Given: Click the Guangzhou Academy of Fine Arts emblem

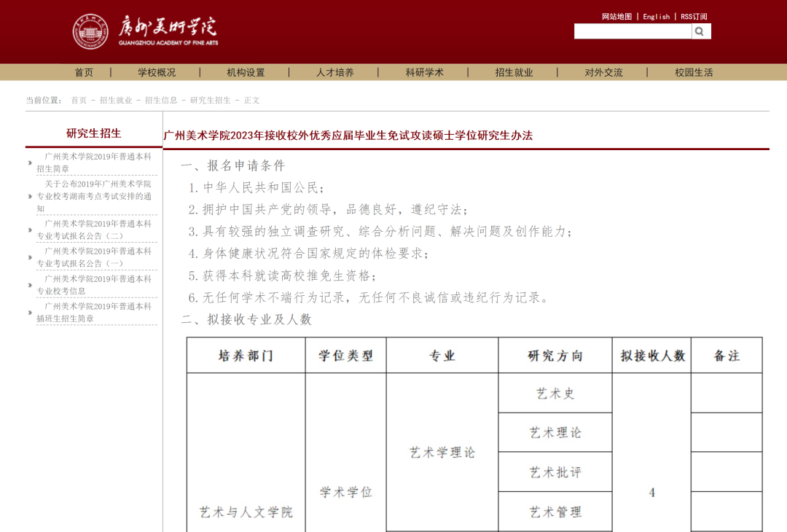Looking at the screenshot, I should pyautogui.click(x=90, y=31).
